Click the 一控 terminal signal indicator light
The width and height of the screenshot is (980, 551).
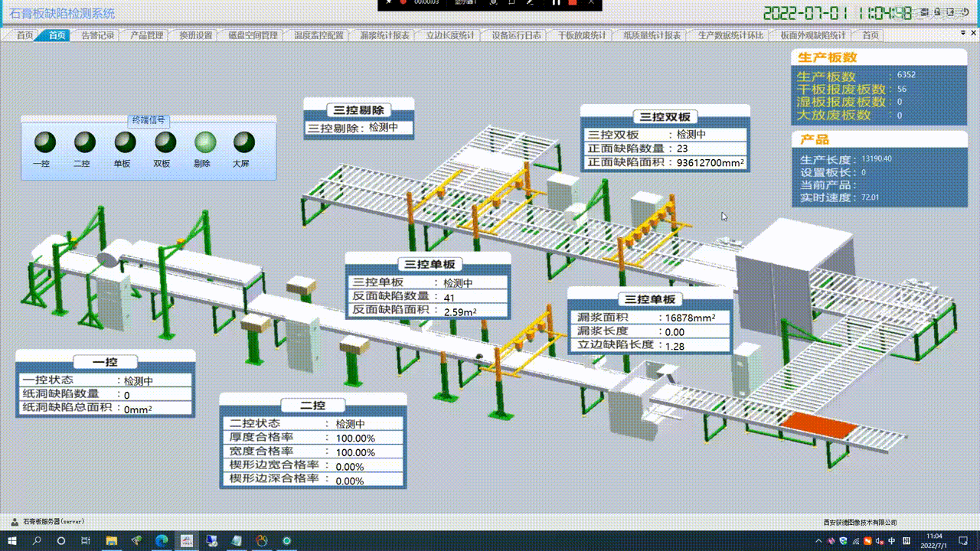pyautogui.click(x=45, y=142)
